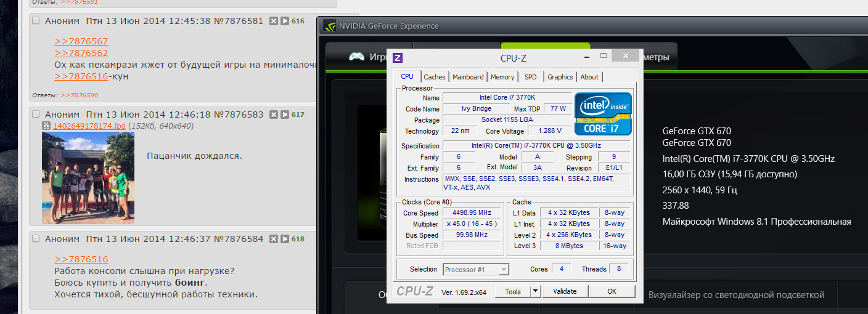Open link >>7876516 in post №7876584
The height and width of the screenshot is (314, 868).
point(81,259)
